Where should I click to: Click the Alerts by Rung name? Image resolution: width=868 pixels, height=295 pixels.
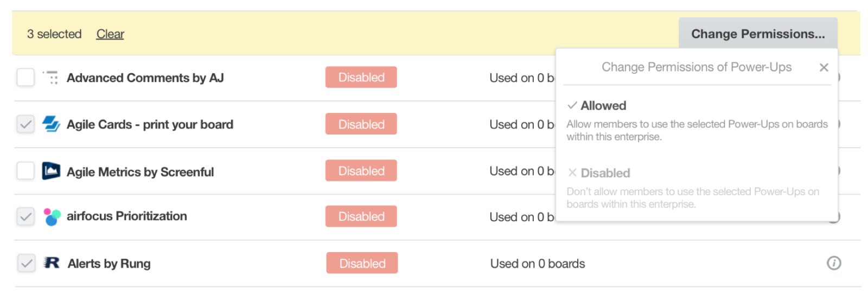[109, 264]
